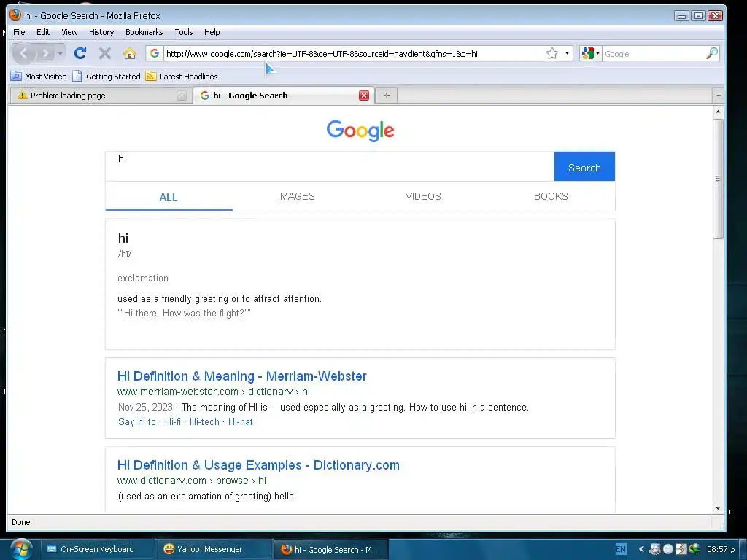
Task: Click the Google search query field
Action: click(330, 166)
